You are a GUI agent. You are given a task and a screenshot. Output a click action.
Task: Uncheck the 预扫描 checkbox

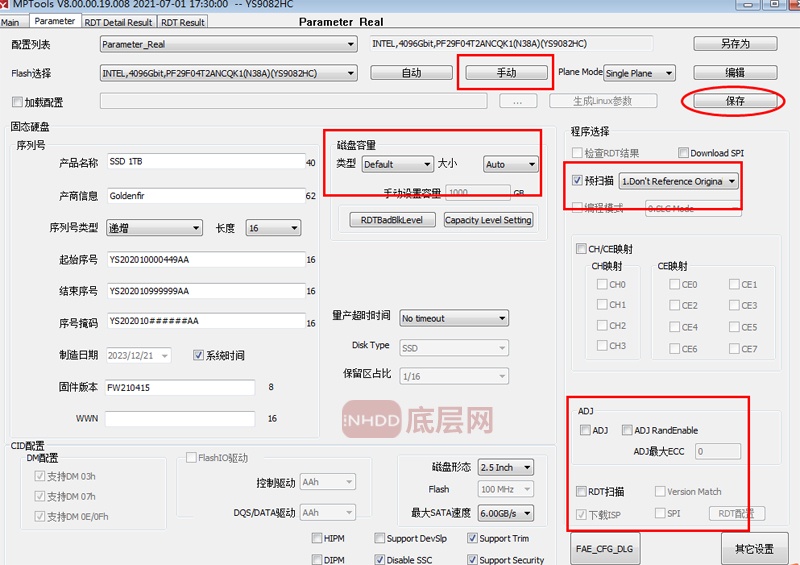[577, 181]
